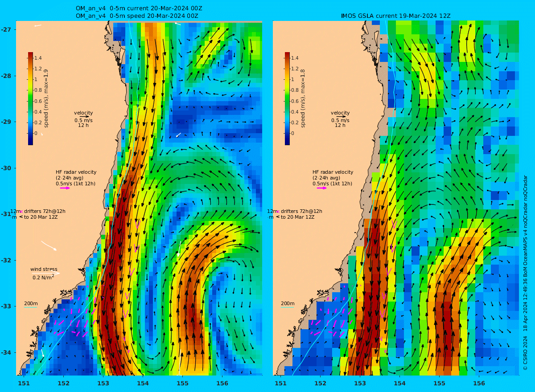Image resolution: width=535 pixels, height=392 pixels.
Task: Click '0.5m/s (1kt 12h)' text in left map
Action: tap(76, 184)
